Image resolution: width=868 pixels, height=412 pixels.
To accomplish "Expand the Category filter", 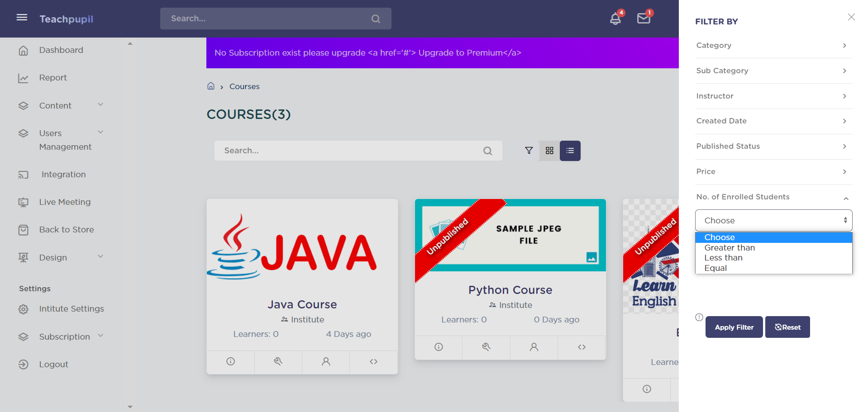I will pos(773,45).
